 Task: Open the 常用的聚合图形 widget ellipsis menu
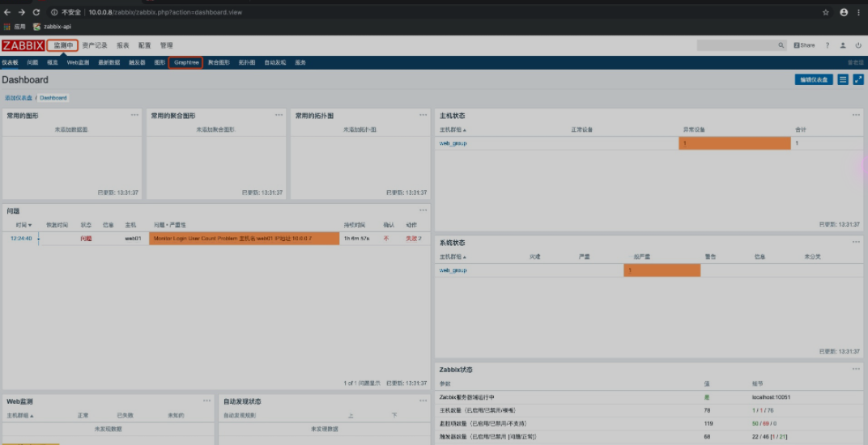pyautogui.click(x=279, y=115)
